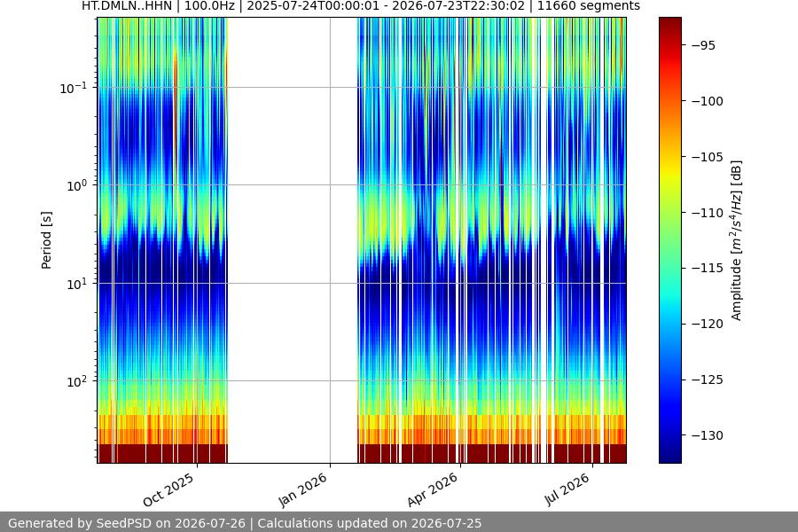Screen dimensions: 798x532
Task: Click the dark red top of colorbar
Action: tap(669, 26)
